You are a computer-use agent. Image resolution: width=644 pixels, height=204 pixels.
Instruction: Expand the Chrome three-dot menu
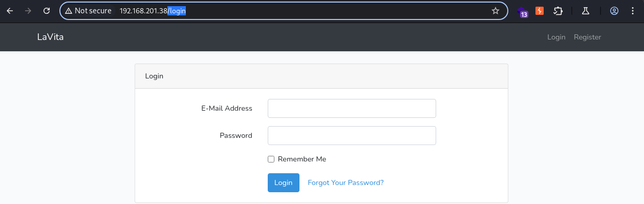(633, 11)
